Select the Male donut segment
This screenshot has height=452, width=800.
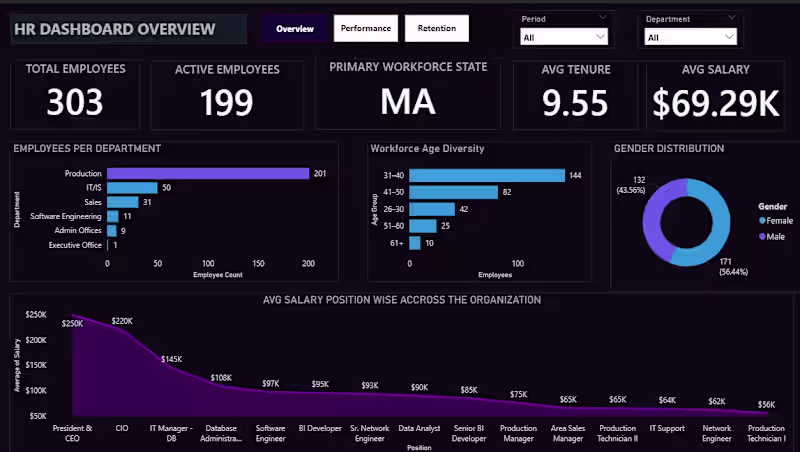click(654, 216)
